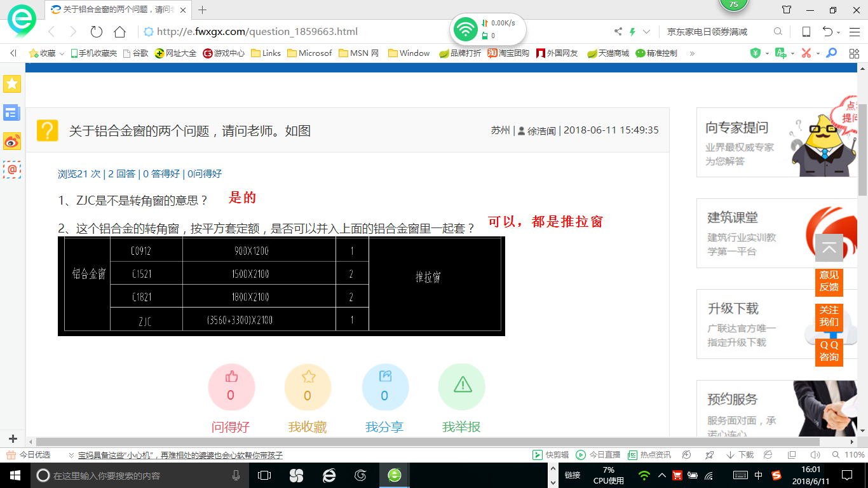Open the aluminum window table image
Screen dimensions: 868x488
[281, 286]
